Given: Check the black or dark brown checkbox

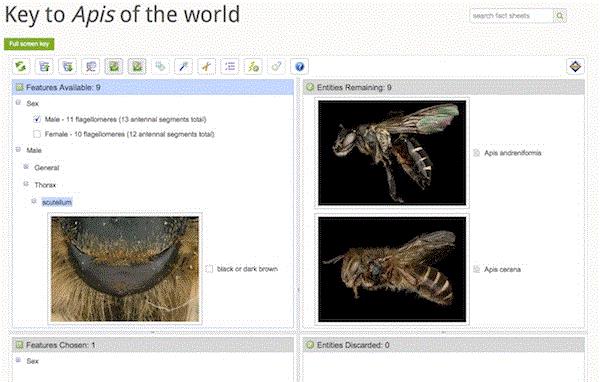Looking at the screenshot, I should pyautogui.click(x=209, y=269).
